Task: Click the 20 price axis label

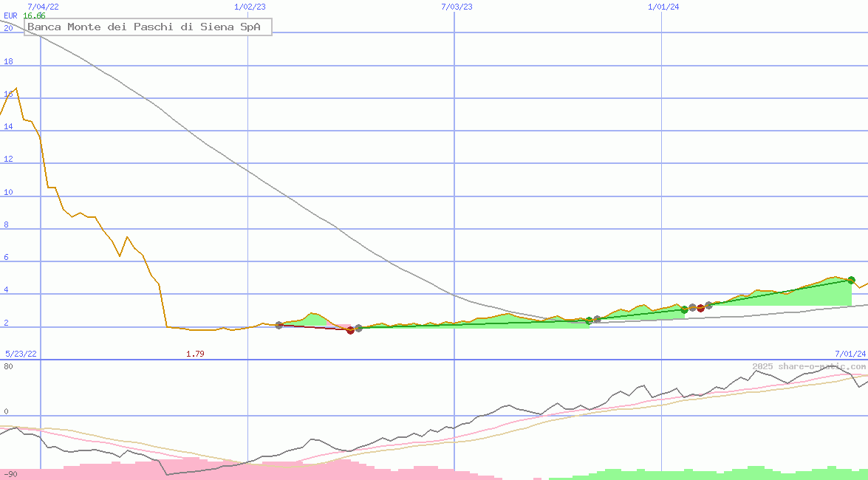Action: [x=8, y=29]
